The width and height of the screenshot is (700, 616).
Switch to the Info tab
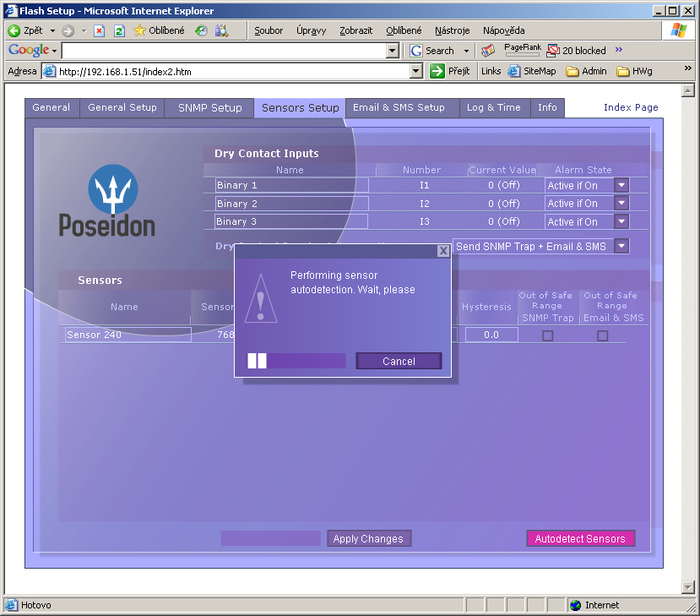[x=547, y=107]
